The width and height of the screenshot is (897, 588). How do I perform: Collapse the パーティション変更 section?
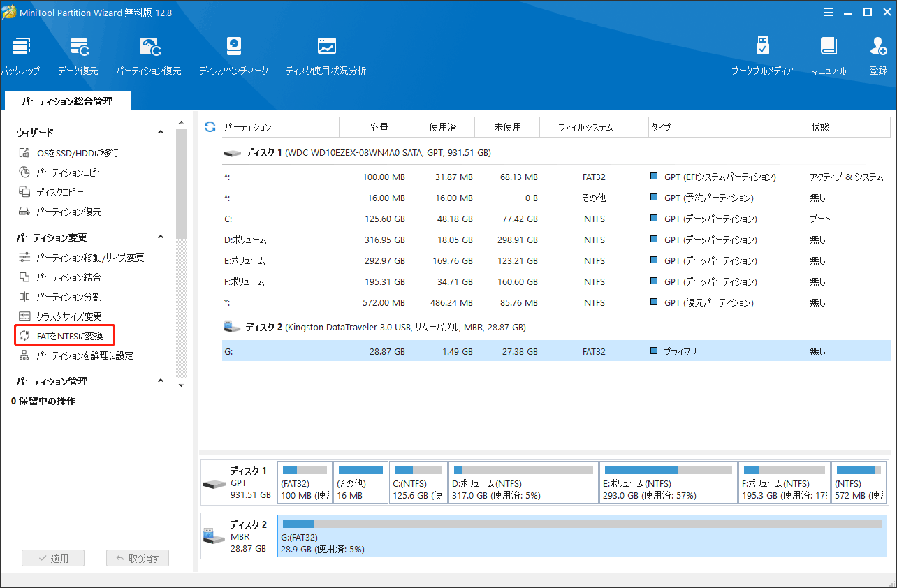(160, 237)
